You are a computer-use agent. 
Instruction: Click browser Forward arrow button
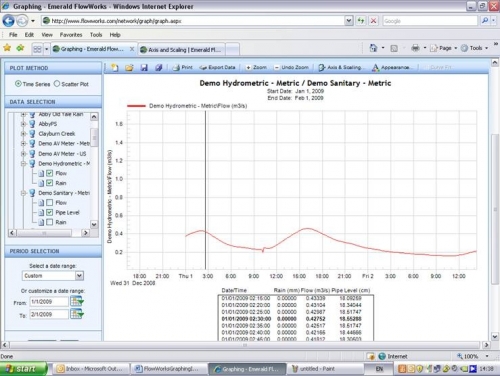click(22, 21)
